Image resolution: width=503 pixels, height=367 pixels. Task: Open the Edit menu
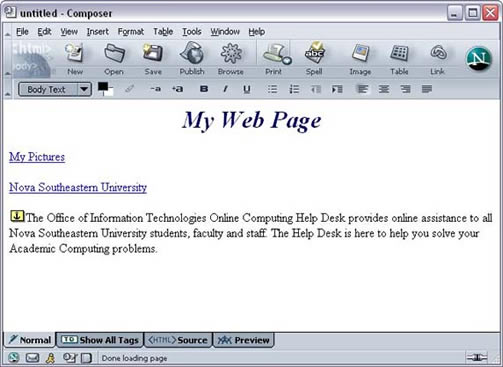[44, 32]
